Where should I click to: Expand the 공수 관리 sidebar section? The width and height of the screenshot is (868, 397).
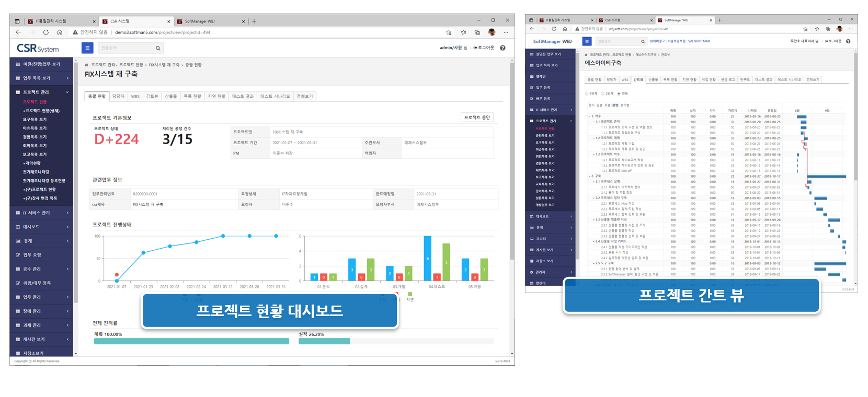67,270
